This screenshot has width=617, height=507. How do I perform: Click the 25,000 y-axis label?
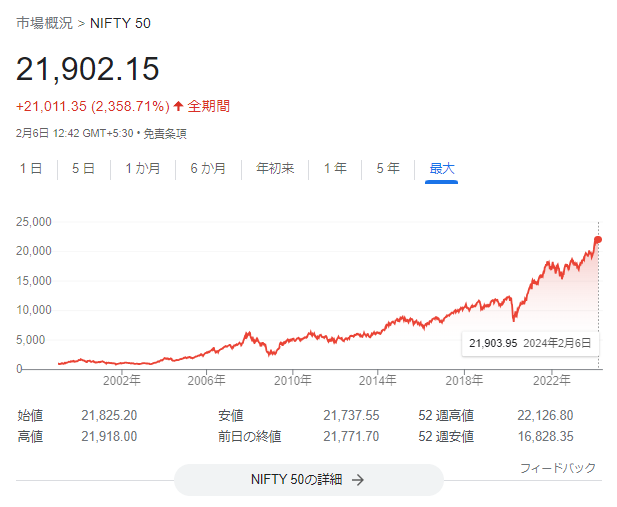click(34, 222)
